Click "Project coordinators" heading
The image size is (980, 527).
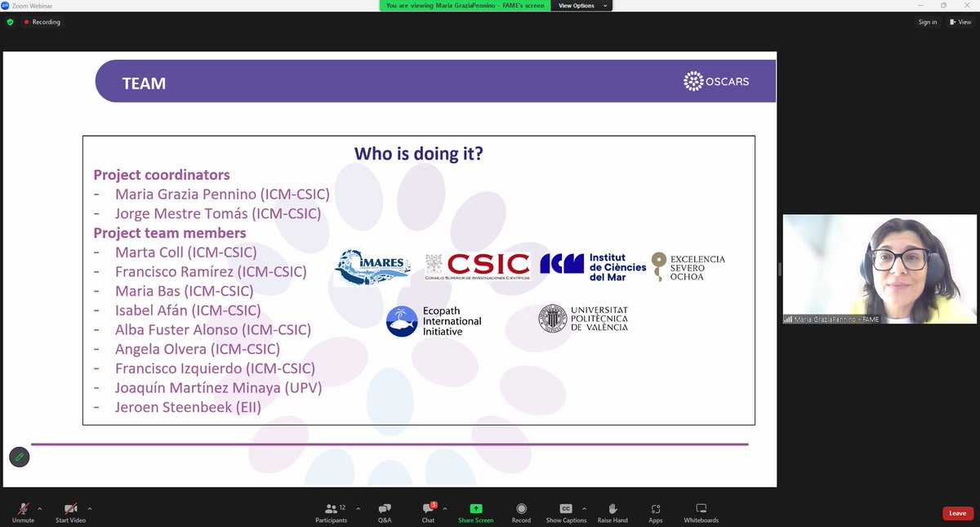click(x=162, y=175)
